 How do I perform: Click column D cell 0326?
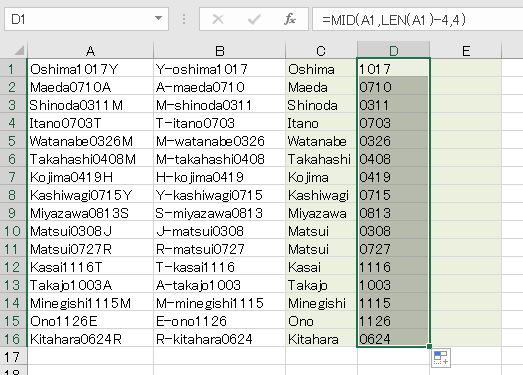click(x=394, y=141)
